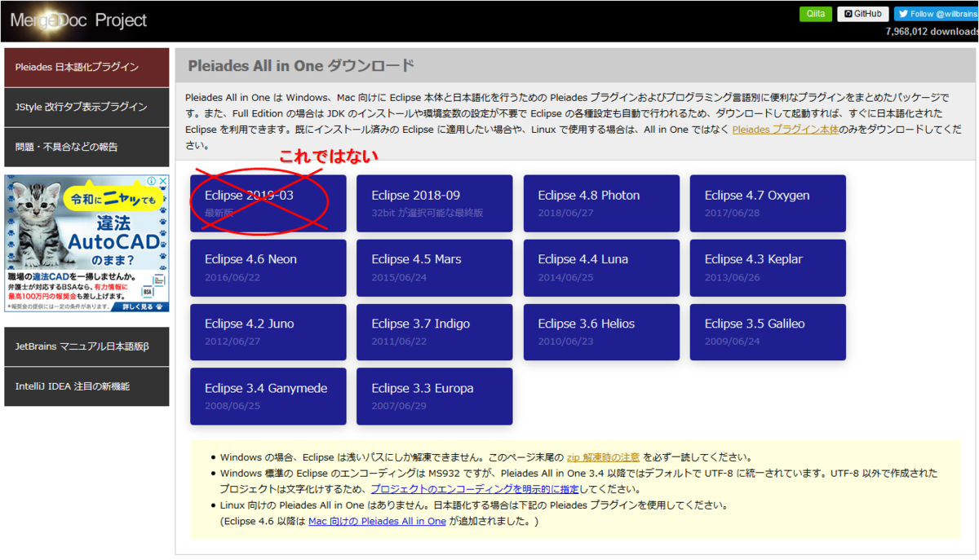Open the Eclipse 4.4 Luna tile

[601, 267]
